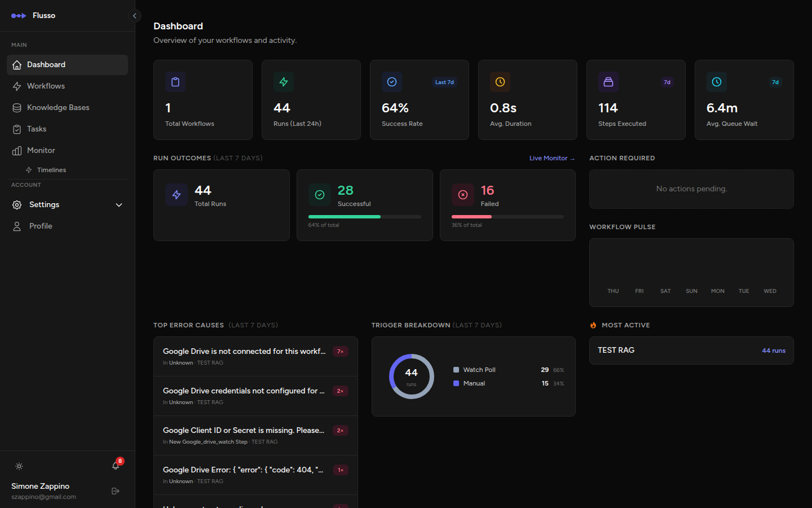
Task: Click the Most Active flame icon
Action: (x=593, y=325)
